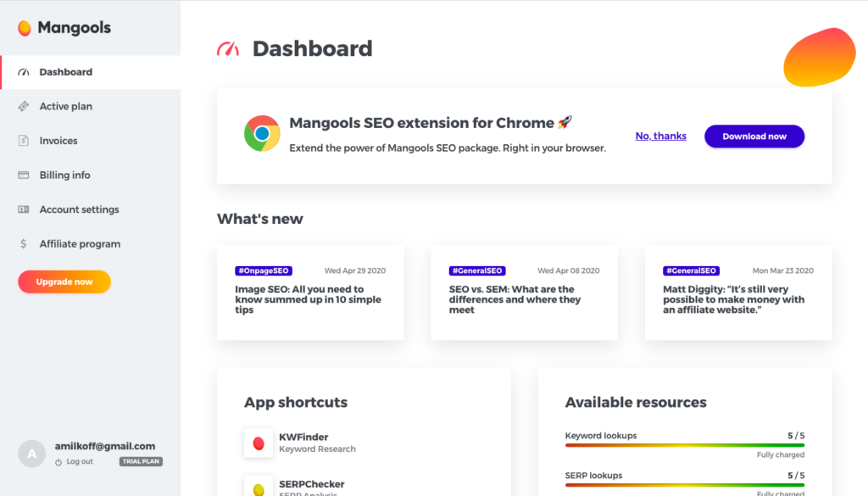Click the Keyword lookups 5 / 5 count
The image size is (868, 496).
(x=796, y=436)
